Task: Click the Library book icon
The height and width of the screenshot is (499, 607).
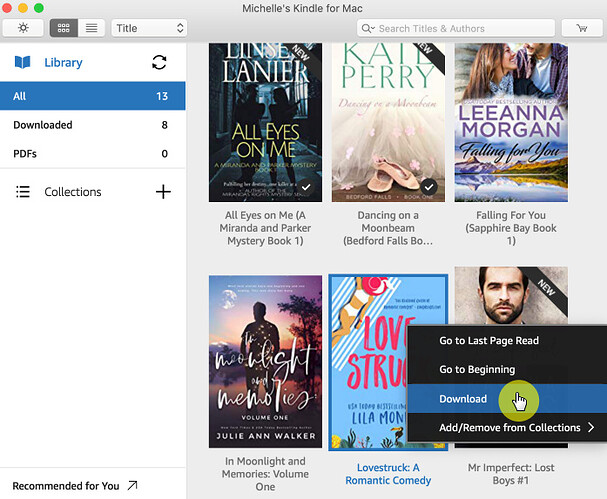Action: click(x=22, y=63)
